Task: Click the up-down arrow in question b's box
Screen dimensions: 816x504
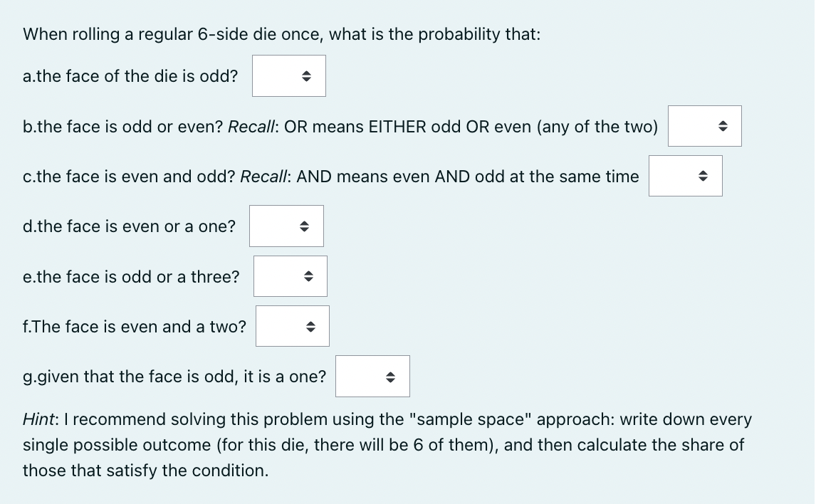Action: [721, 126]
